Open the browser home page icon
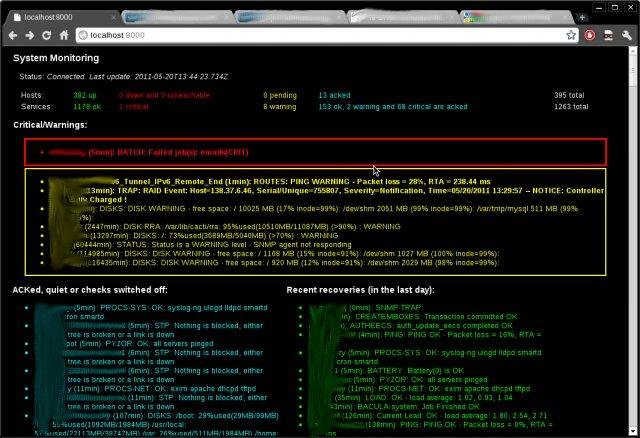This screenshot has height=438, width=640. coord(64,36)
